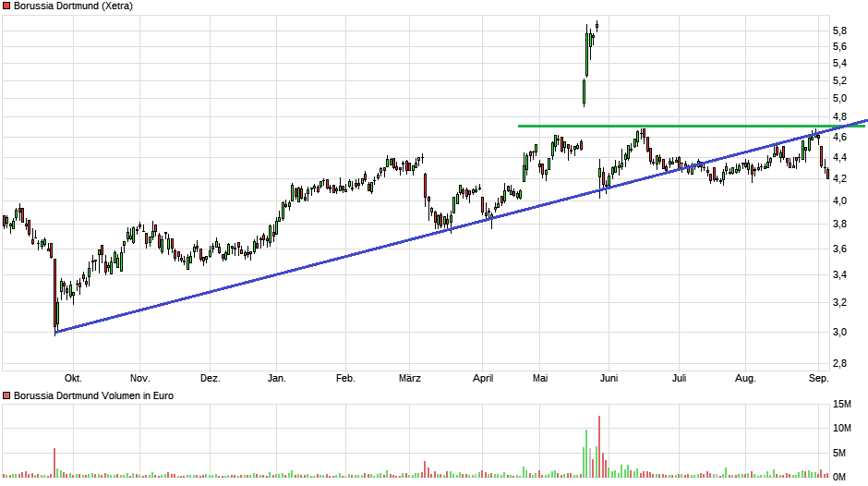
Task: Click the 5,2 price axis value
Action: (839, 81)
